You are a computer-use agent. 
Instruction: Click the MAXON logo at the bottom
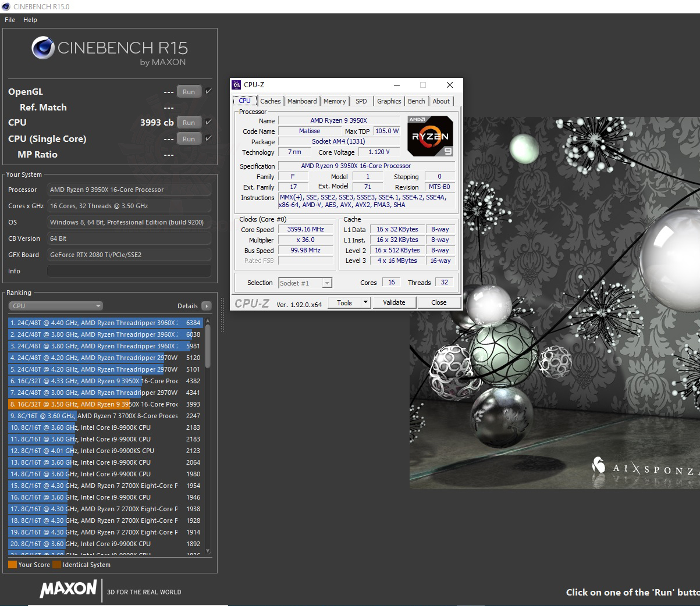(x=68, y=589)
